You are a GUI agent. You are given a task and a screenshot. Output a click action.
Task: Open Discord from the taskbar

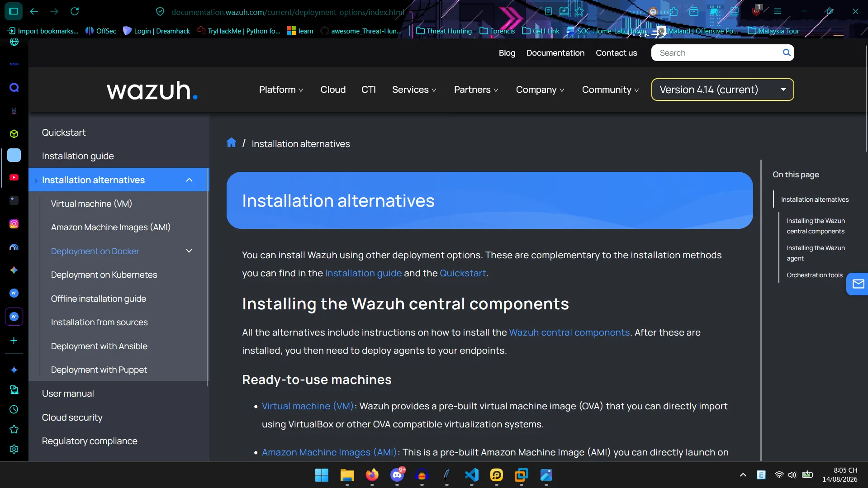click(x=397, y=475)
